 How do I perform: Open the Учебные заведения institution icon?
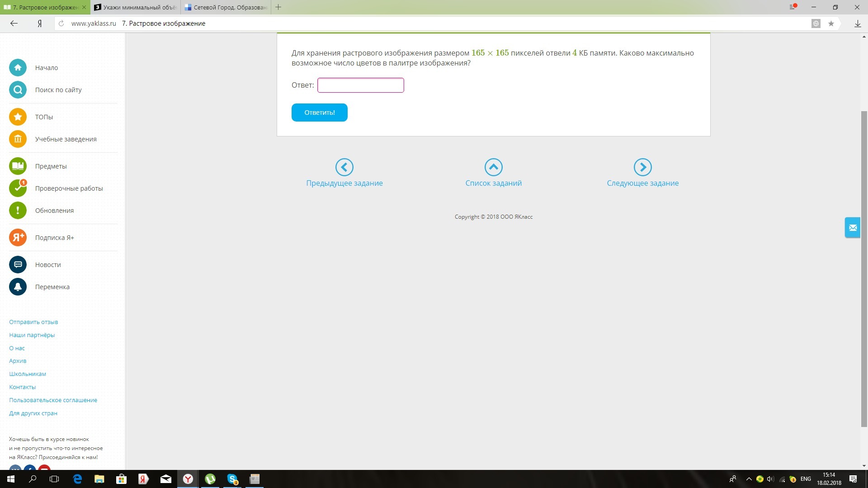click(18, 139)
